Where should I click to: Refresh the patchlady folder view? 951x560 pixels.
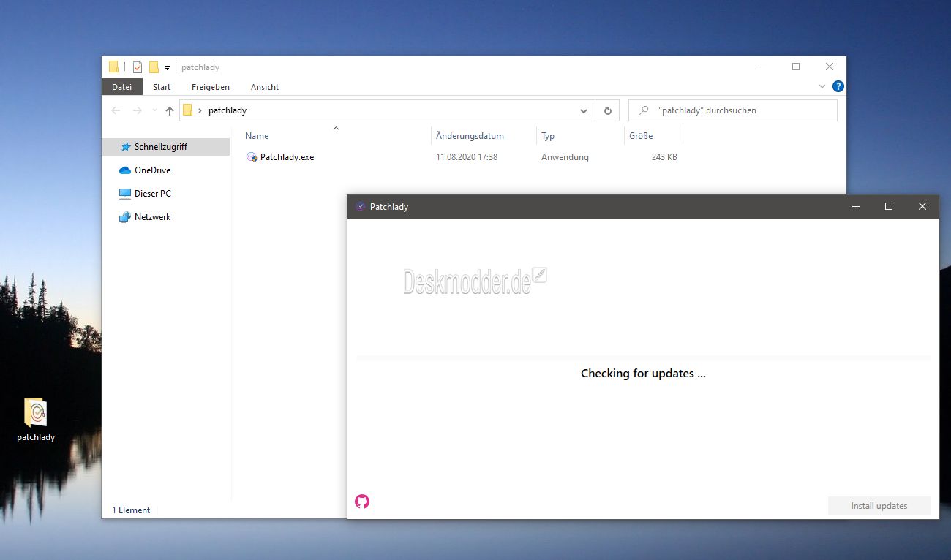[607, 111]
